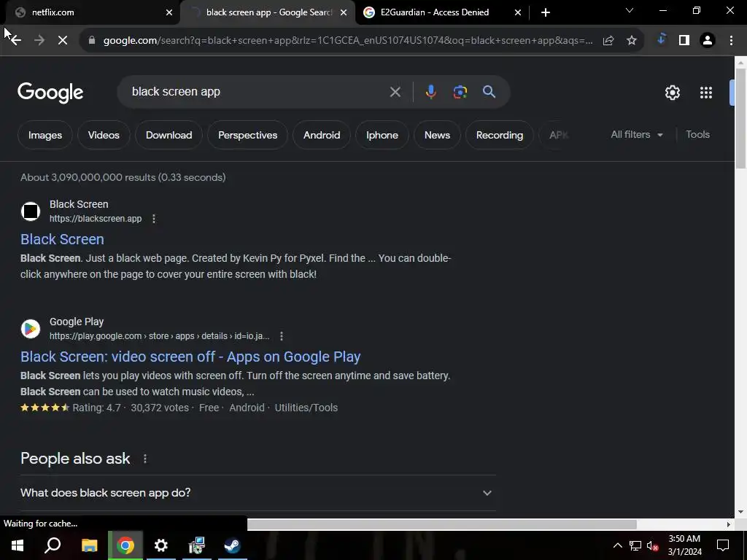Select the Iphone filter chip
747x560 pixels.
(382, 135)
